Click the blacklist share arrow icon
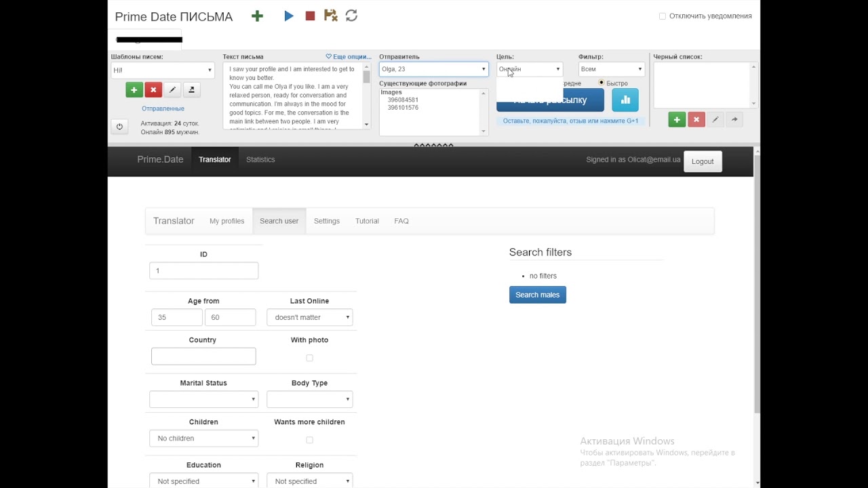 (x=734, y=119)
